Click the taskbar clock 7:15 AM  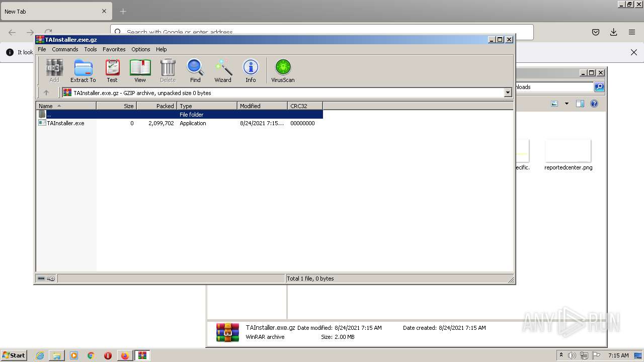click(618, 355)
